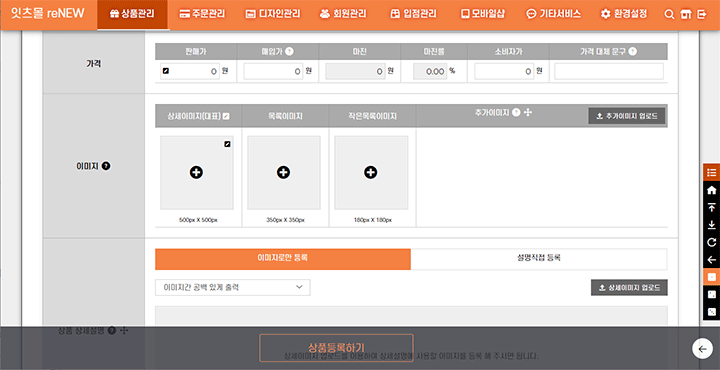Open 상품관리 menu
720x370 pixels.
click(x=133, y=14)
